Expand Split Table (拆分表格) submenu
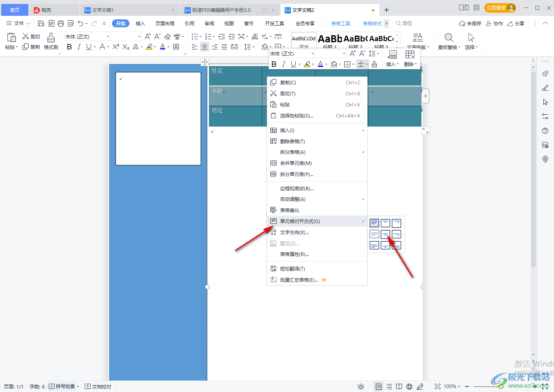The image size is (554, 392). pos(317,152)
